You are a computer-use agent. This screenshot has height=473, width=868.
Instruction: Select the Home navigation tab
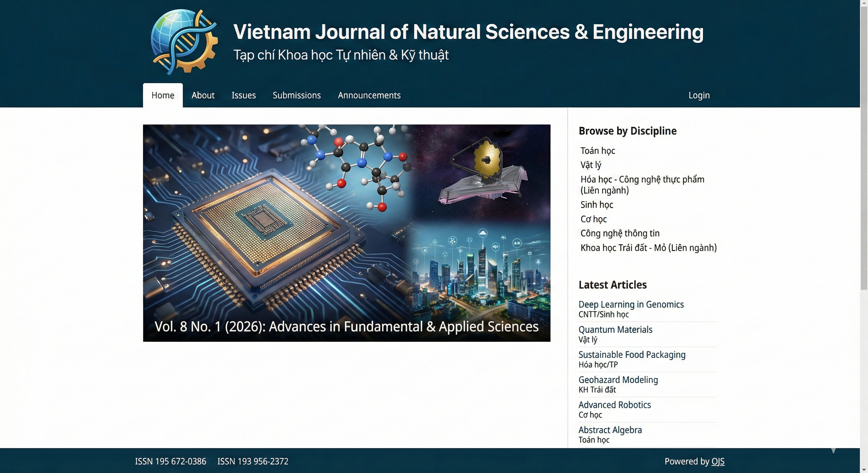coord(163,95)
